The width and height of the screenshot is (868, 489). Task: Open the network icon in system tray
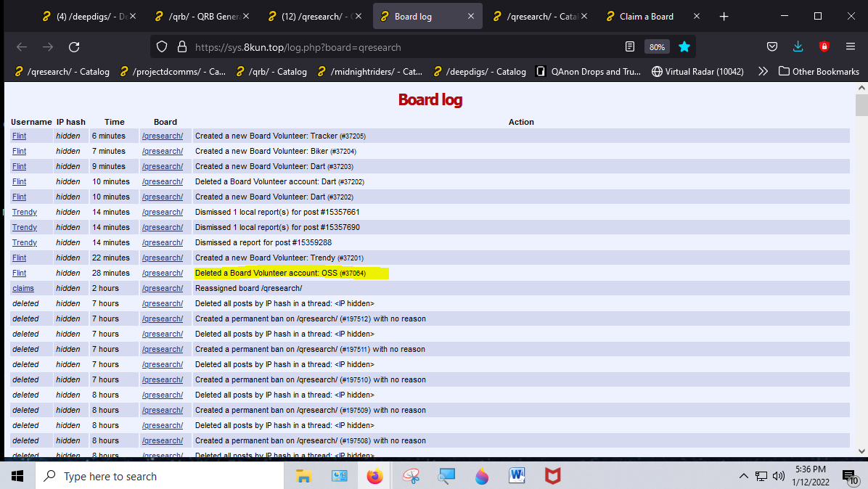pos(761,476)
